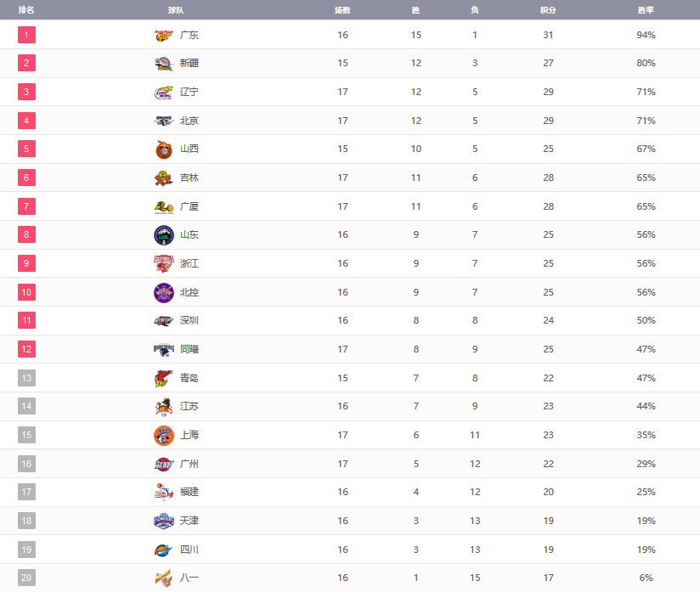The height and width of the screenshot is (592, 700).
Task: Click the 北控 purple circular logo
Action: [x=163, y=292]
